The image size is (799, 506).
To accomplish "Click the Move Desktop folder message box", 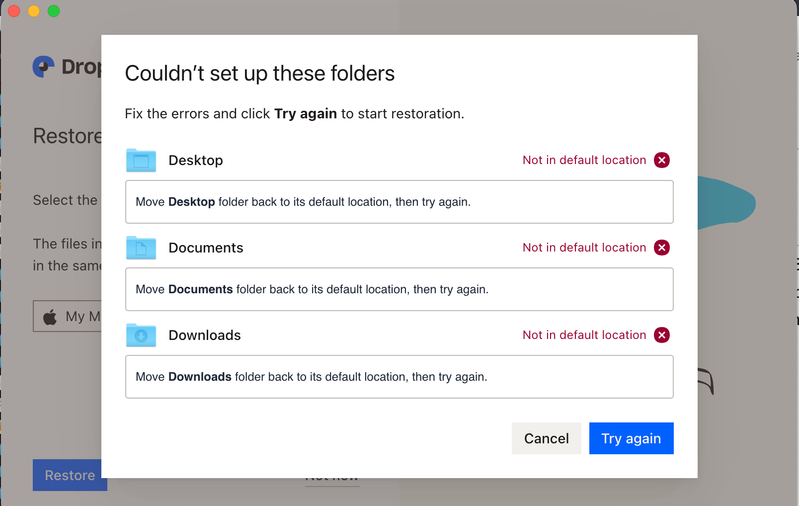I will [x=399, y=202].
